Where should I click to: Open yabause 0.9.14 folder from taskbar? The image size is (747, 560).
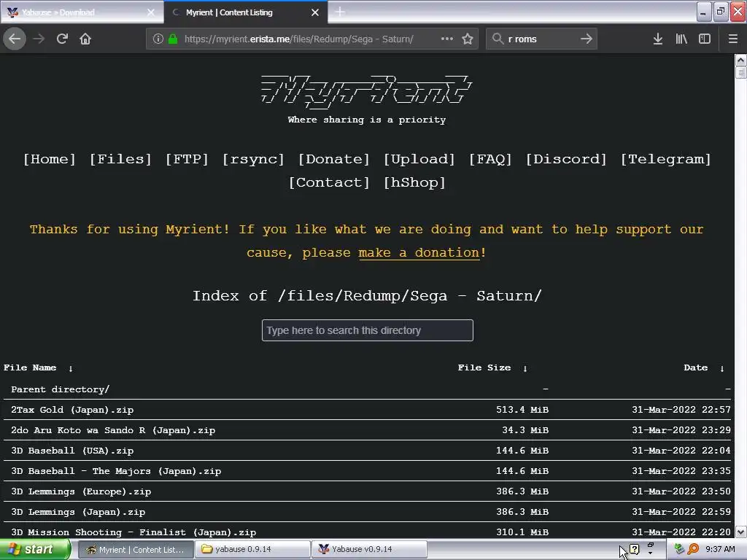(252, 550)
